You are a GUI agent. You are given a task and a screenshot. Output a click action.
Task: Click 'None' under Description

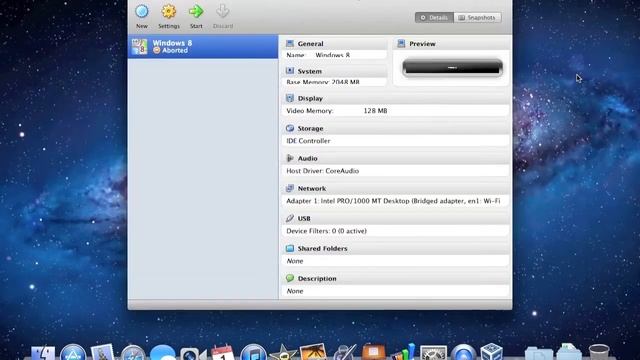click(295, 291)
